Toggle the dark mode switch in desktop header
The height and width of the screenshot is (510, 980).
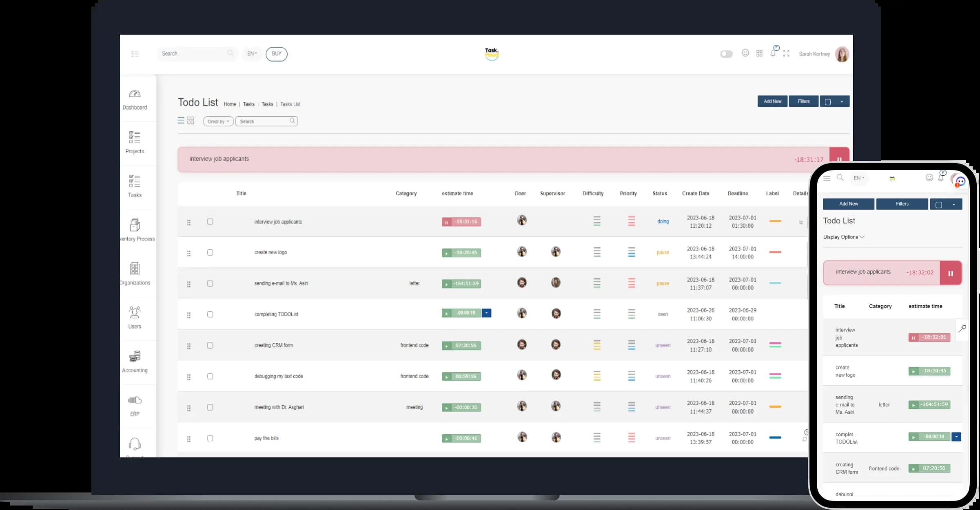(726, 54)
